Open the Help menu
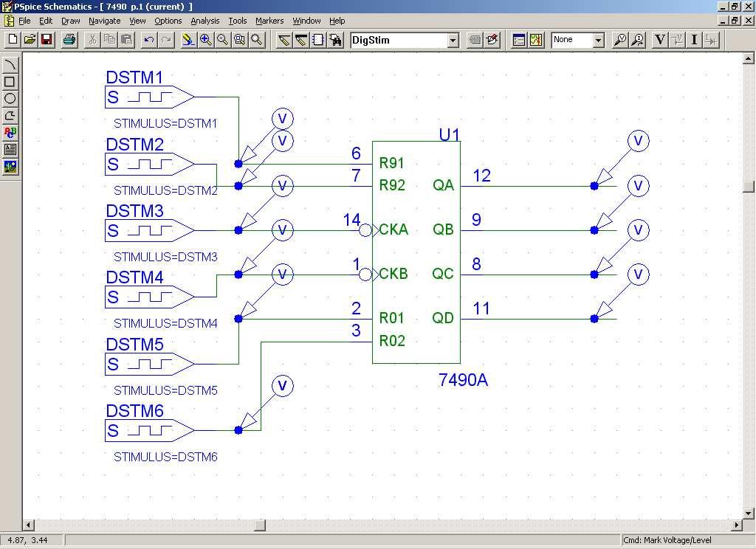Screen dimensions: 756x549 [337, 21]
